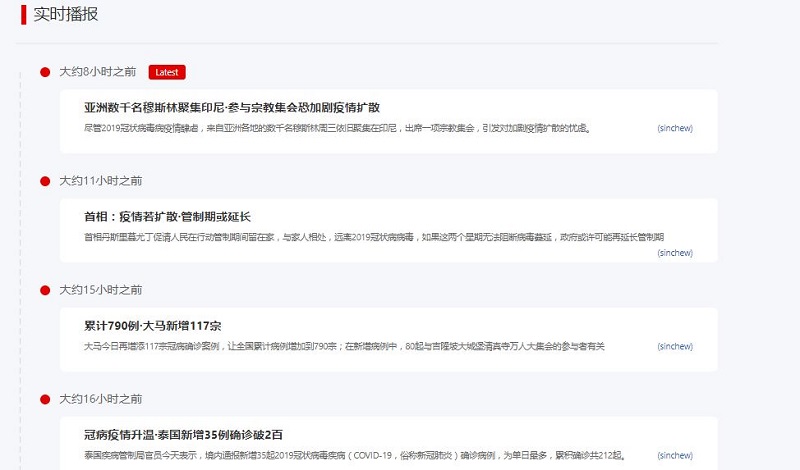Click the red timeline dot beside 大约15小时之前
The height and width of the screenshot is (470, 800).
45,290
